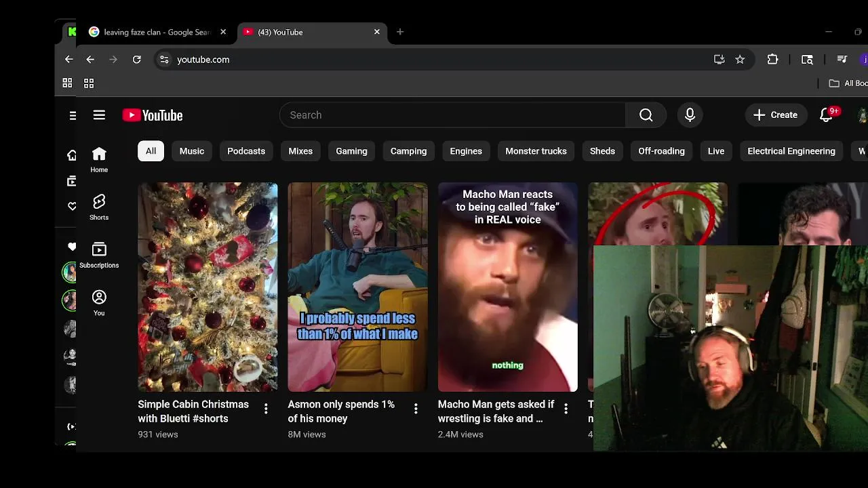Select the Gaming filter chip
The height and width of the screenshot is (488, 868).
[x=351, y=151]
